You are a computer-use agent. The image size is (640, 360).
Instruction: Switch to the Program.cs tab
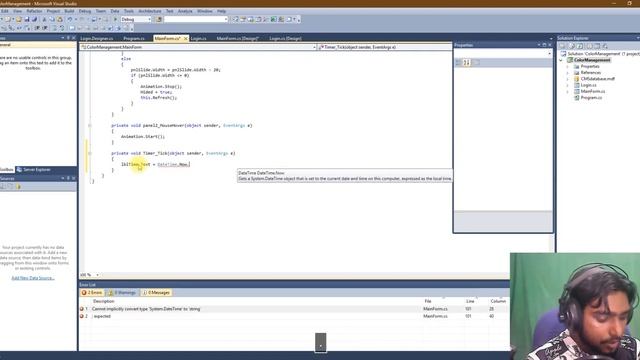click(134, 38)
